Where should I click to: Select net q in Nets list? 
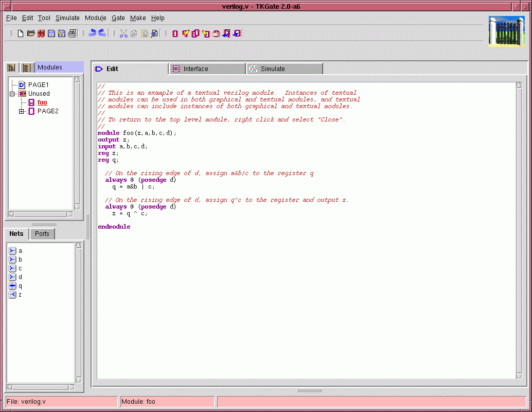(x=20, y=286)
